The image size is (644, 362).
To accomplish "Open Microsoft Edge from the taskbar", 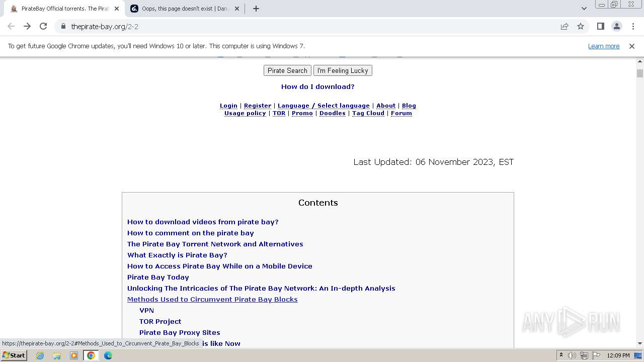I will [108, 355].
